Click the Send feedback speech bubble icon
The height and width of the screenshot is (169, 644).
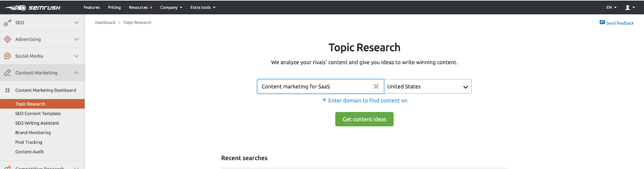tap(602, 23)
